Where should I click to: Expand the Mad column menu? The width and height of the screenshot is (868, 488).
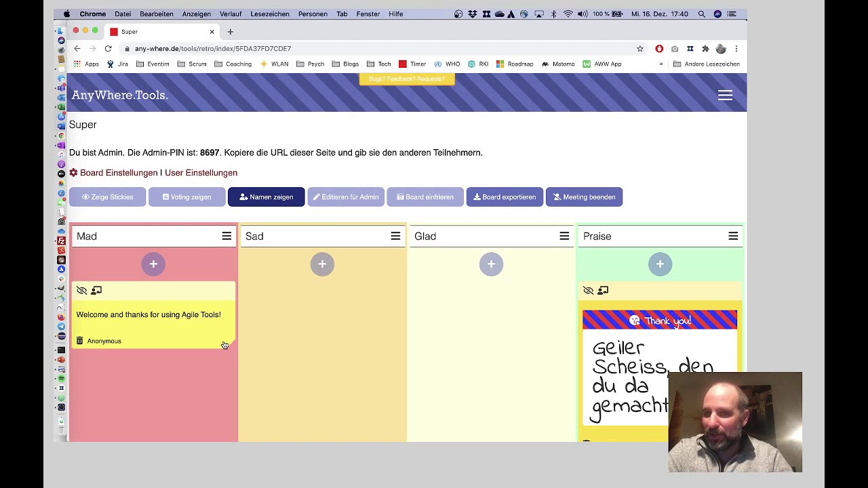[226, 237]
